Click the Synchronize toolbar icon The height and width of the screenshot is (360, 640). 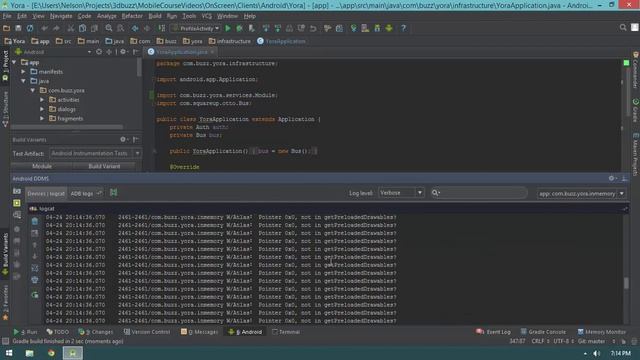(30, 28)
